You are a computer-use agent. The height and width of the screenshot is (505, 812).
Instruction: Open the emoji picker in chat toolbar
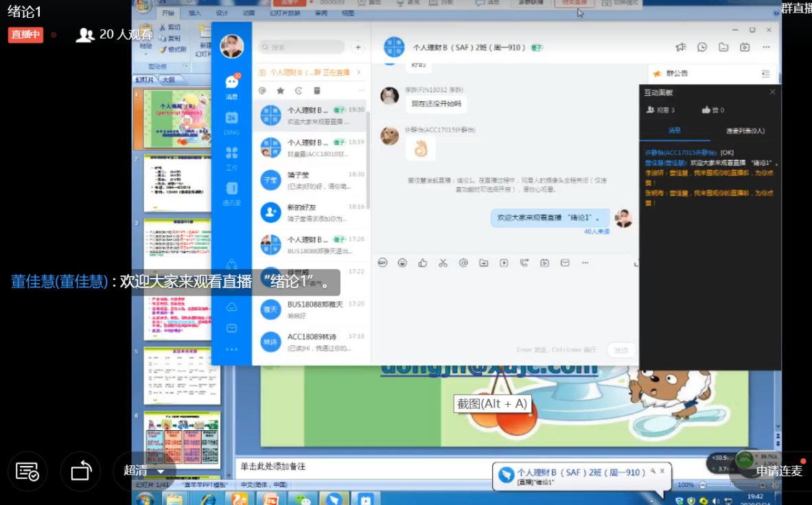[x=402, y=263]
